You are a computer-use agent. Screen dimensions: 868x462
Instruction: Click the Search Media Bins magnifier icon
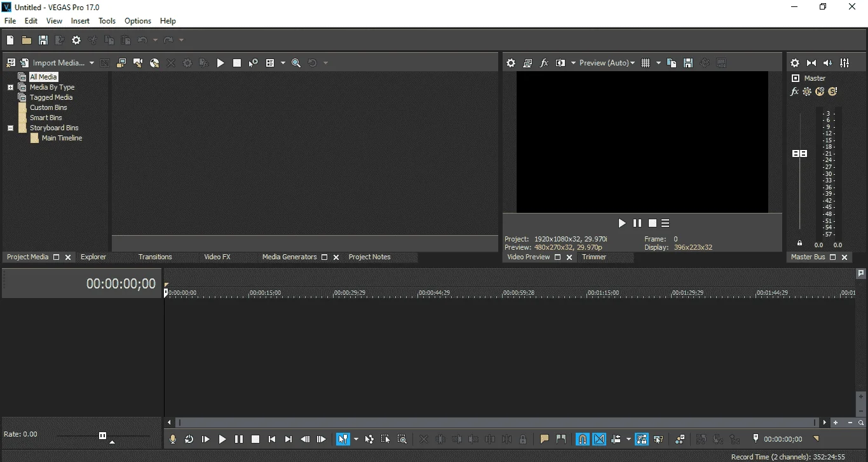[x=296, y=63]
